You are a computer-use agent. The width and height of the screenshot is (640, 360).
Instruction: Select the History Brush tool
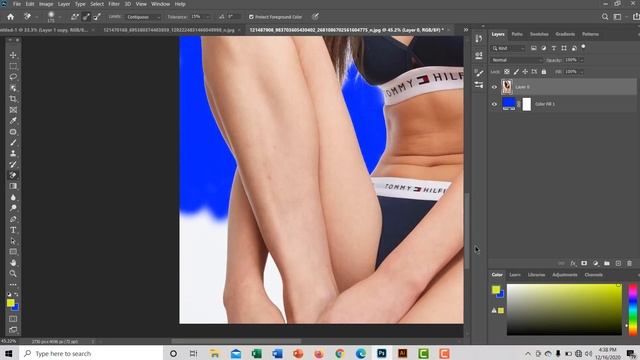tap(13, 164)
